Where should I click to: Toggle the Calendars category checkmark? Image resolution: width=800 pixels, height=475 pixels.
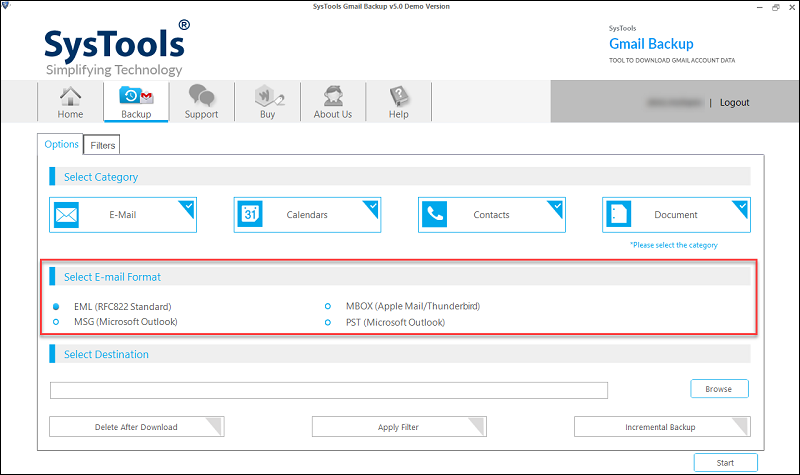point(373,207)
